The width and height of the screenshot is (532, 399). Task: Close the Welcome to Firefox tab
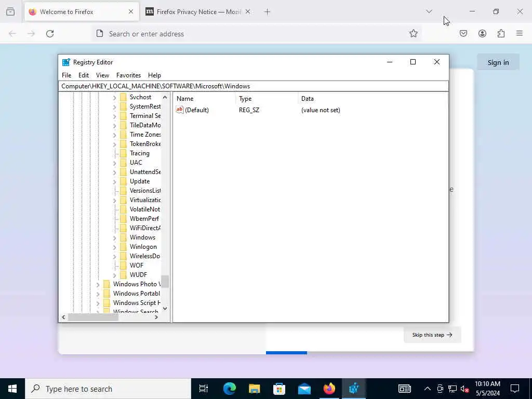pos(131,12)
